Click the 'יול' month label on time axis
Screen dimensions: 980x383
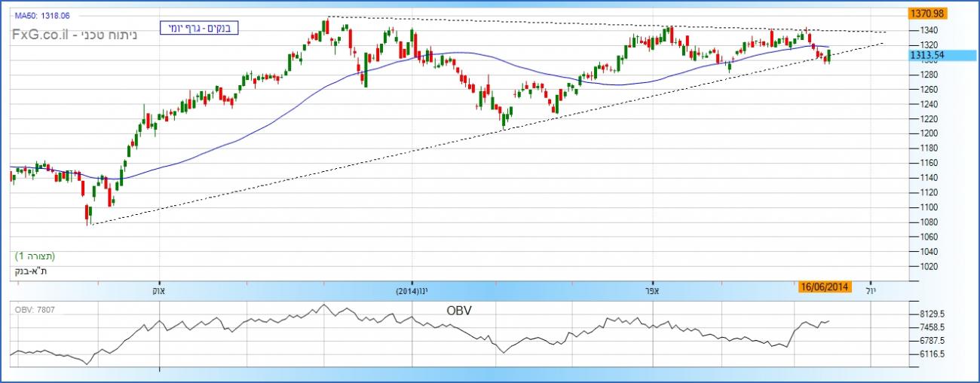click(x=873, y=290)
